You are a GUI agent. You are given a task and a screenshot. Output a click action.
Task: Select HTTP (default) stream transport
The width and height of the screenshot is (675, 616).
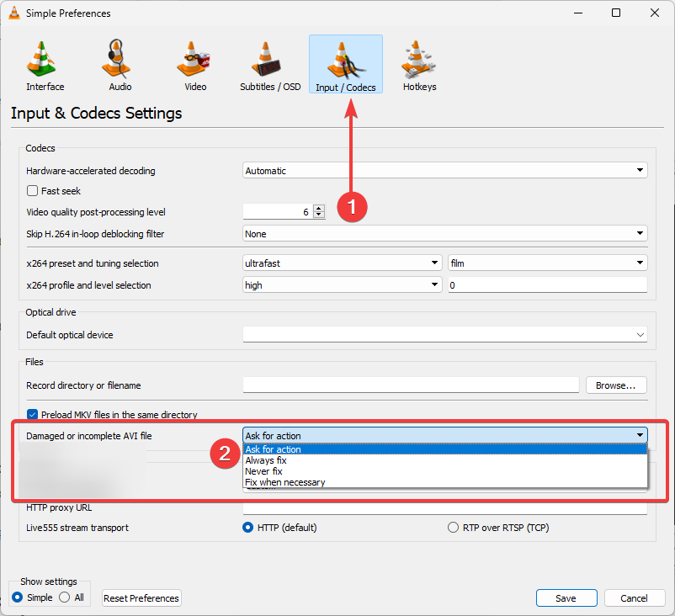click(x=247, y=528)
